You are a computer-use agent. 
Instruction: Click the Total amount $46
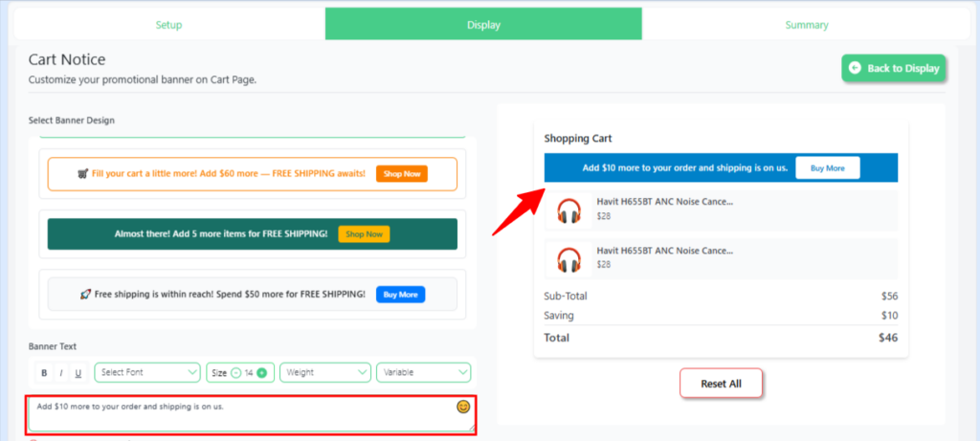(888, 338)
